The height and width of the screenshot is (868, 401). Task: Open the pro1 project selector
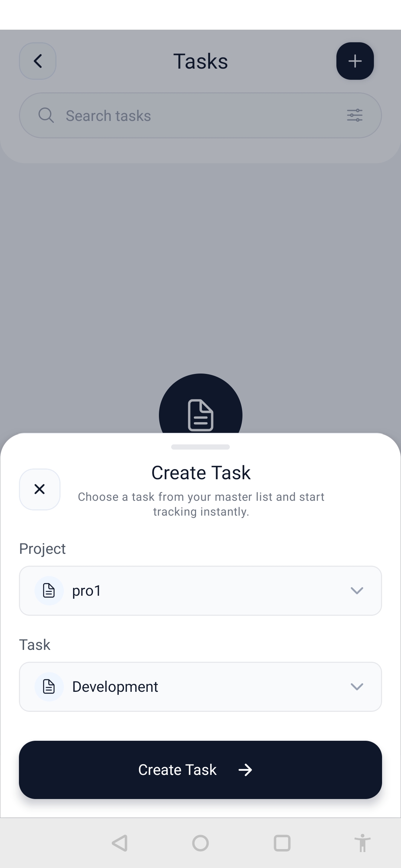point(200,591)
